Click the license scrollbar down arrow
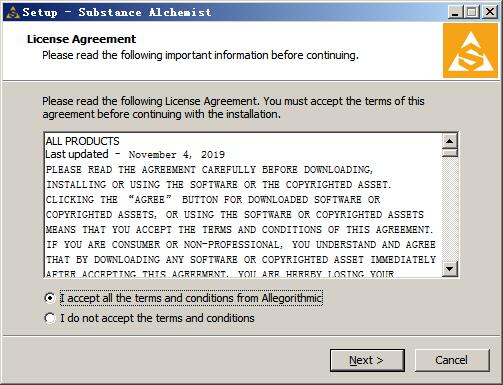Viewport: 503px width, 385px height. point(450,269)
